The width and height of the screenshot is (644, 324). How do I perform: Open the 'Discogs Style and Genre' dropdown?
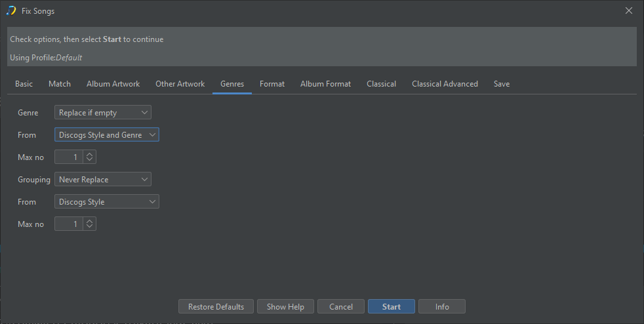[x=107, y=135]
